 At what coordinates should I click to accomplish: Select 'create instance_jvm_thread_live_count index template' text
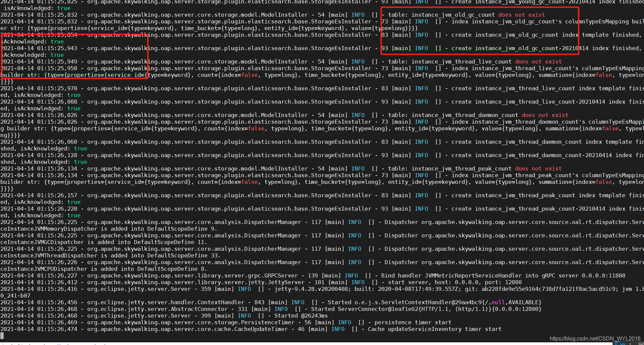(x=538, y=88)
